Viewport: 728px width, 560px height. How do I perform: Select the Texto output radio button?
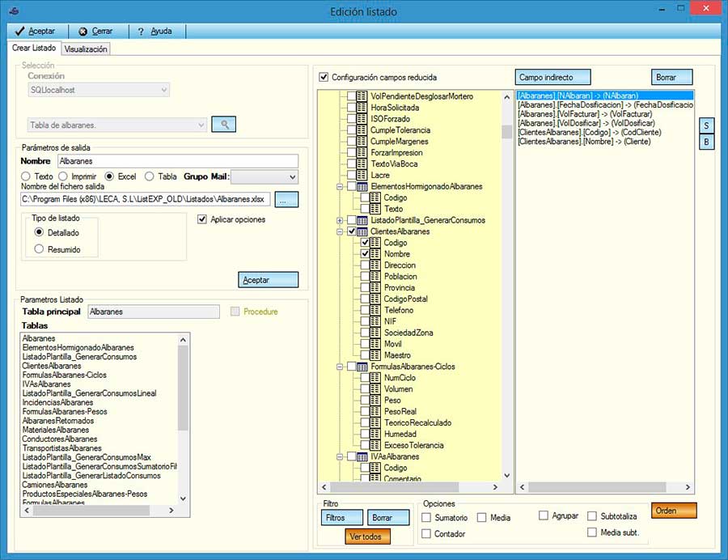pos(26,176)
